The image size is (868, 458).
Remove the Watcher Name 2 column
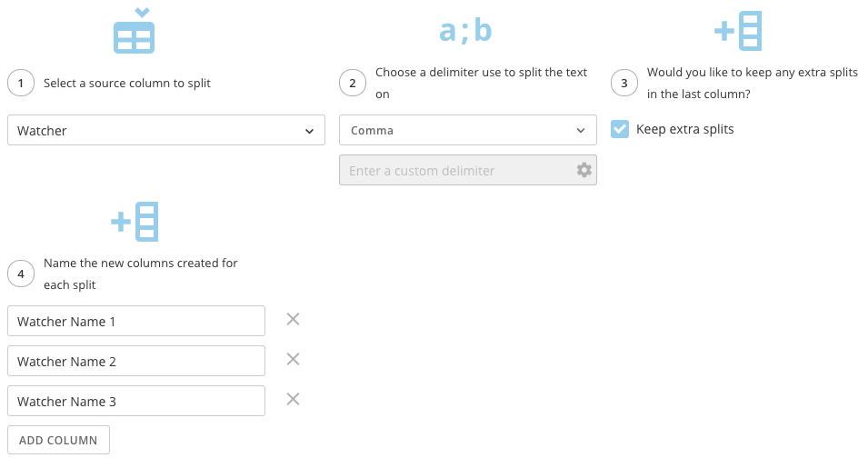tap(293, 359)
